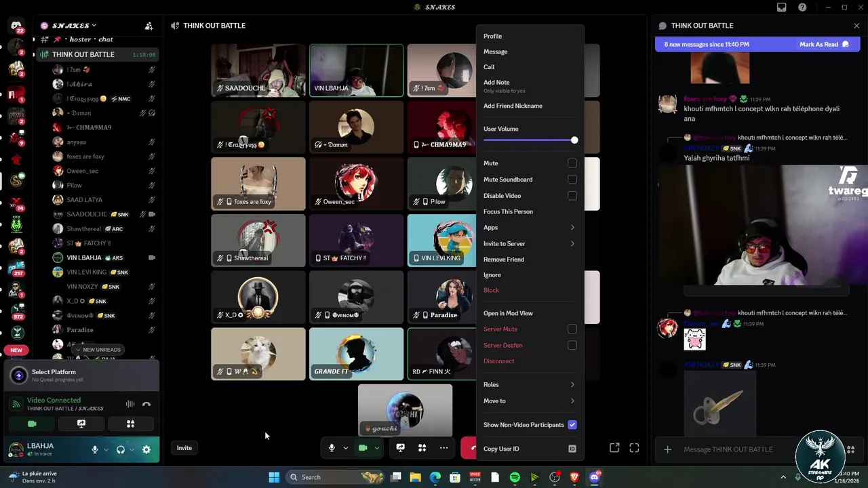
Task: Click the Invite button
Action: pyautogui.click(x=184, y=448)
